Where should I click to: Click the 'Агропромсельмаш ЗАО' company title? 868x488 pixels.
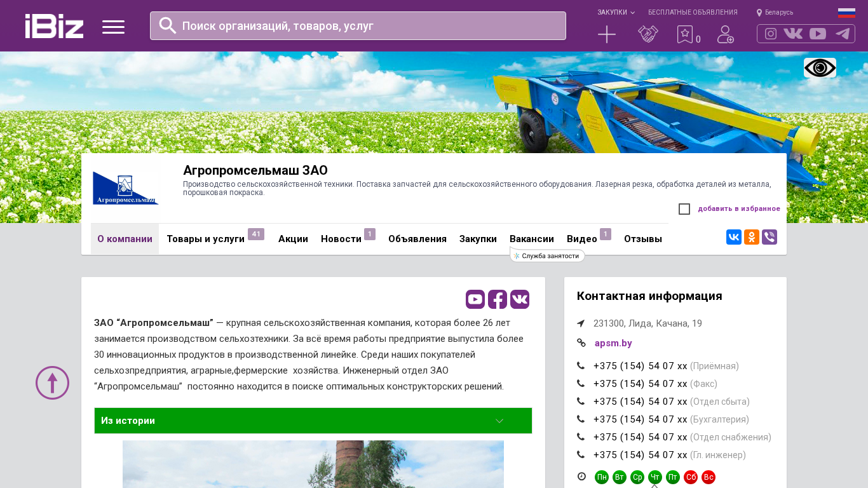255,170
